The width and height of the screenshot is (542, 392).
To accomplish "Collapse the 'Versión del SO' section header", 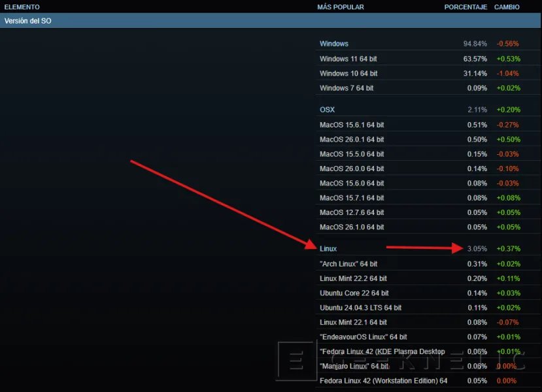I will coord(271,21).
